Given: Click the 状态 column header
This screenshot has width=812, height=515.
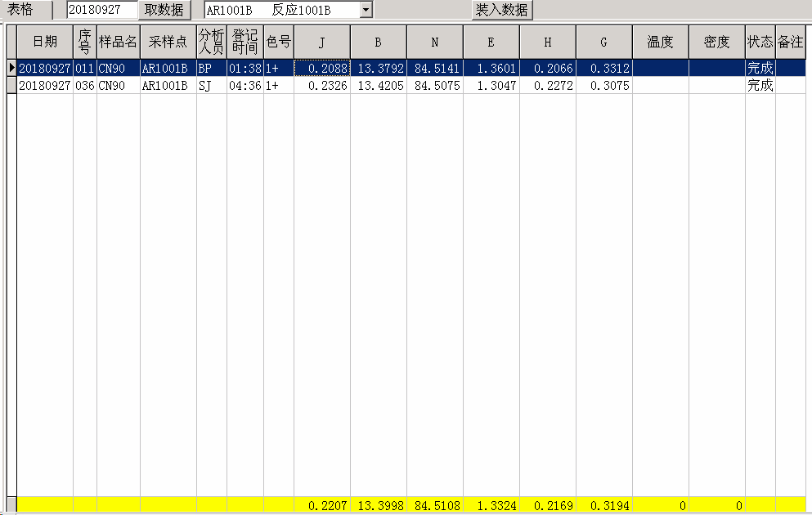Looking at the screenshot, I should coord(760,42).
